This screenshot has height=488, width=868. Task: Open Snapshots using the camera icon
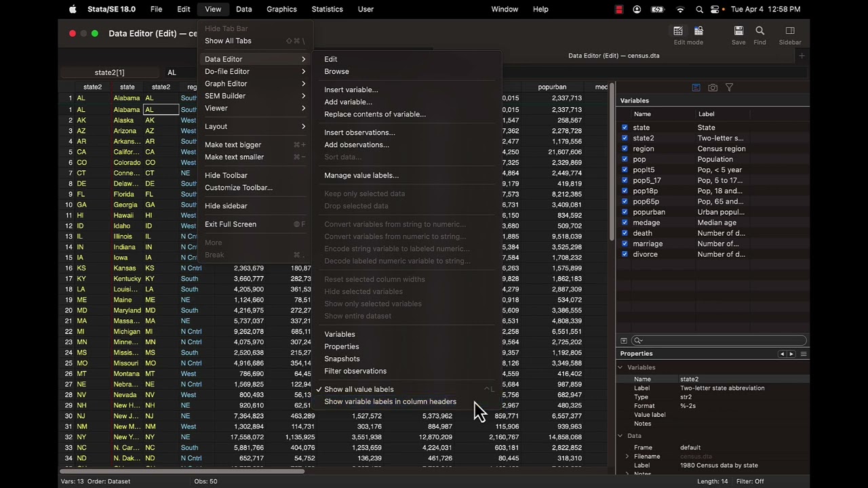click(713, 87)
